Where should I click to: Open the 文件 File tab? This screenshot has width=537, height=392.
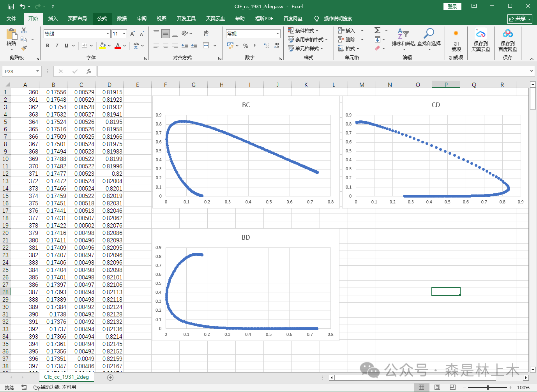(x=11, y=18)
